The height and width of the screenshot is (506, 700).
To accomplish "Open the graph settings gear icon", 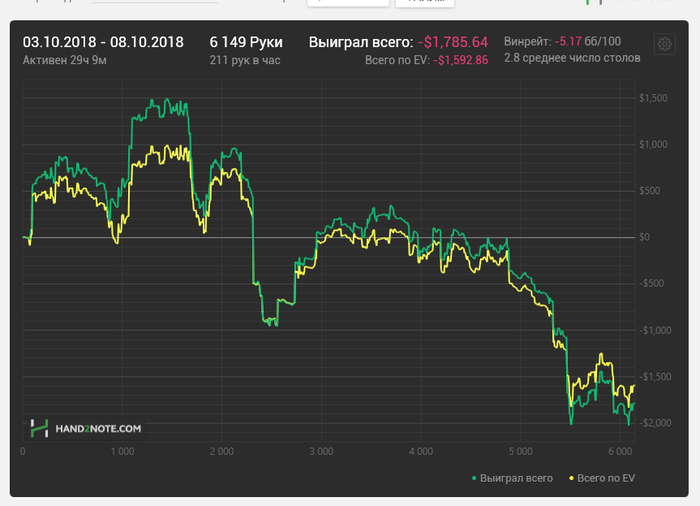I will click(x=664, y=44).
